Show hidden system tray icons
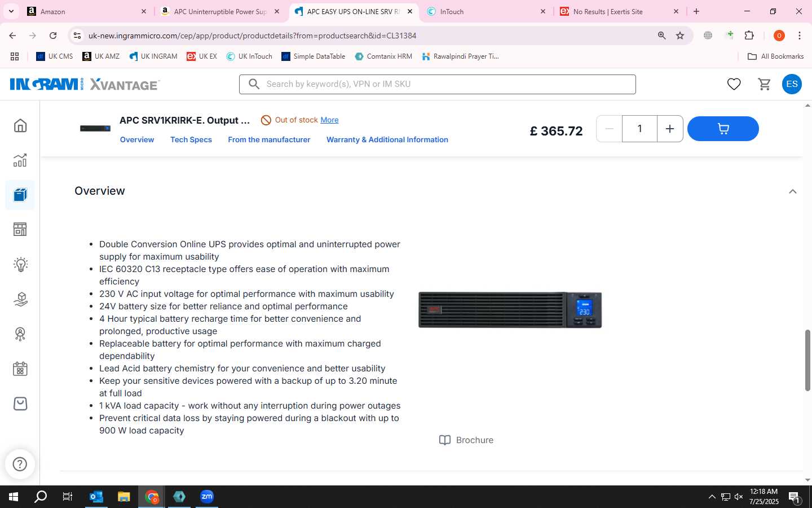 [712, 497]
